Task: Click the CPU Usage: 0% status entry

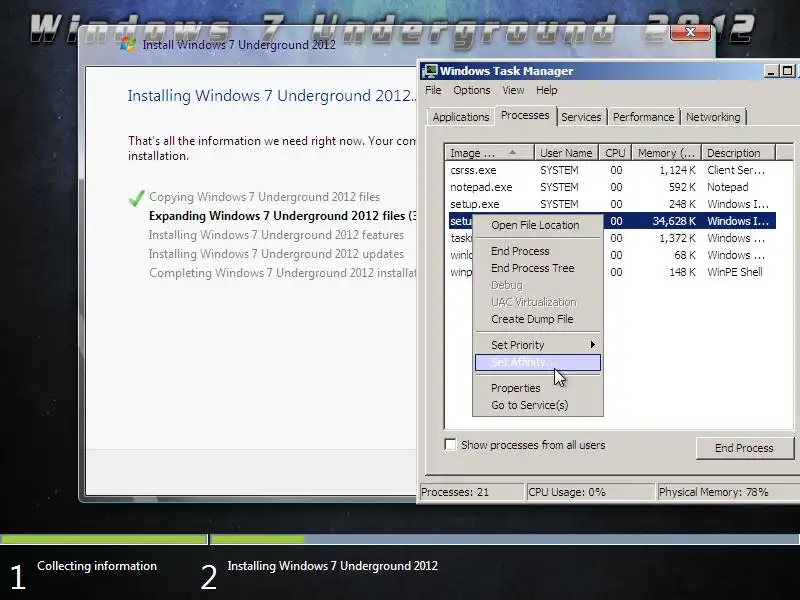Action: coord(590,492)
